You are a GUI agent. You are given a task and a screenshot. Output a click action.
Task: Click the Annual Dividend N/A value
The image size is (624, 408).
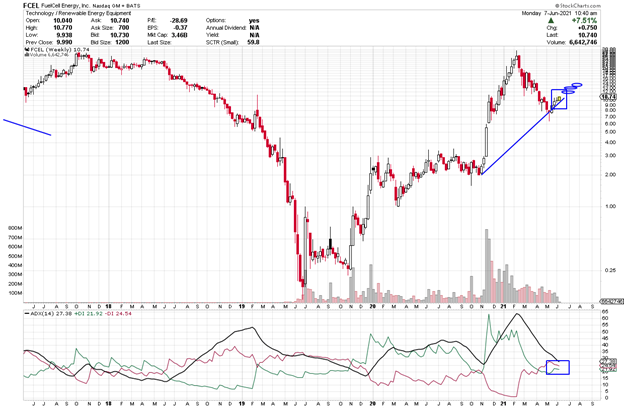click(x=254, y=28)
